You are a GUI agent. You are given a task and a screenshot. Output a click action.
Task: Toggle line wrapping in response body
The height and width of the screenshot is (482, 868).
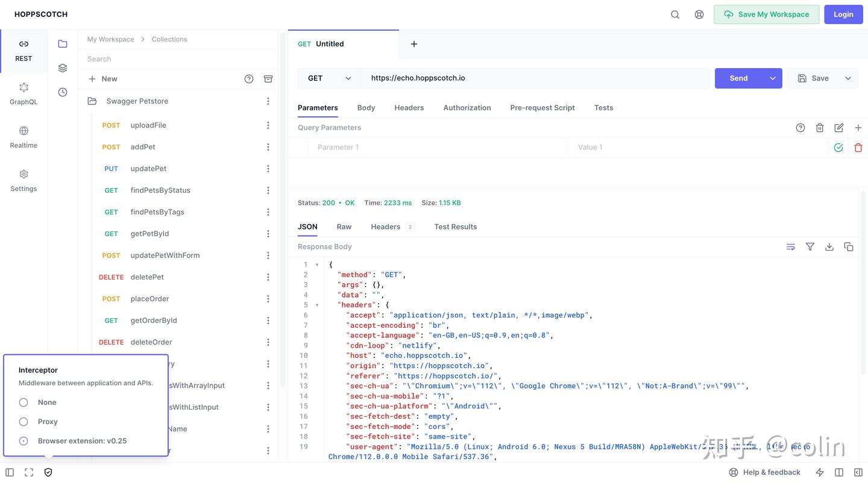tap(791, 246)
